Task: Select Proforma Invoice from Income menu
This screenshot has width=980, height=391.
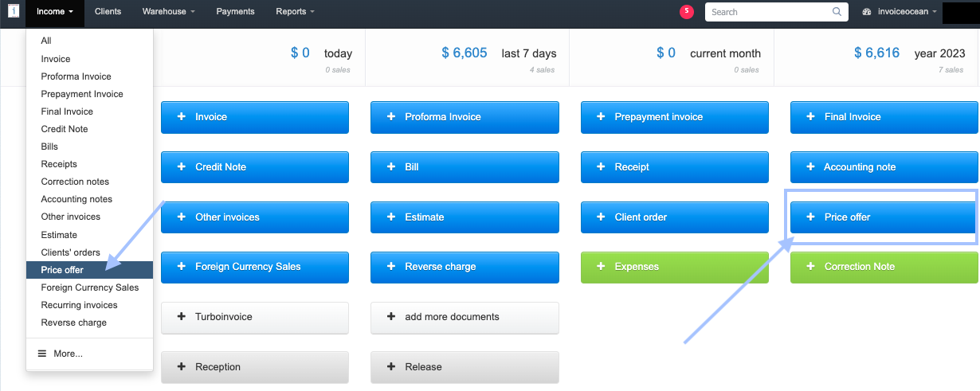Action: pos(76,76)
